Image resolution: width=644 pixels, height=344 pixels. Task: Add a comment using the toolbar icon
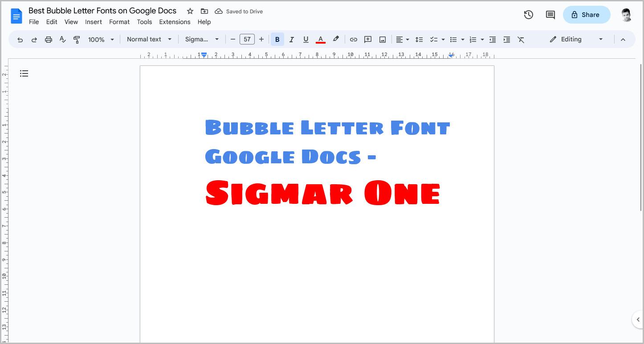tap(367, 39)
